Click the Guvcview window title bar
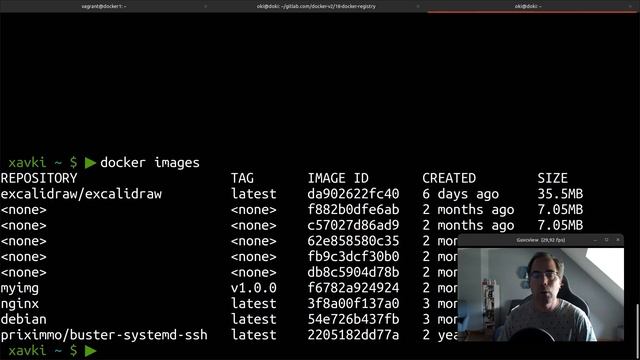This screenshot has width=640, height=360. coord(540,240)
